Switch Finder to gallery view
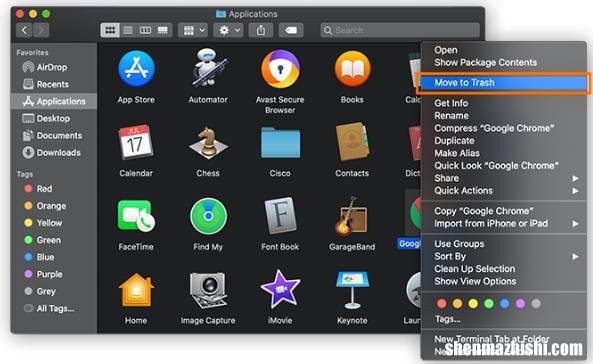 point(163,30)
